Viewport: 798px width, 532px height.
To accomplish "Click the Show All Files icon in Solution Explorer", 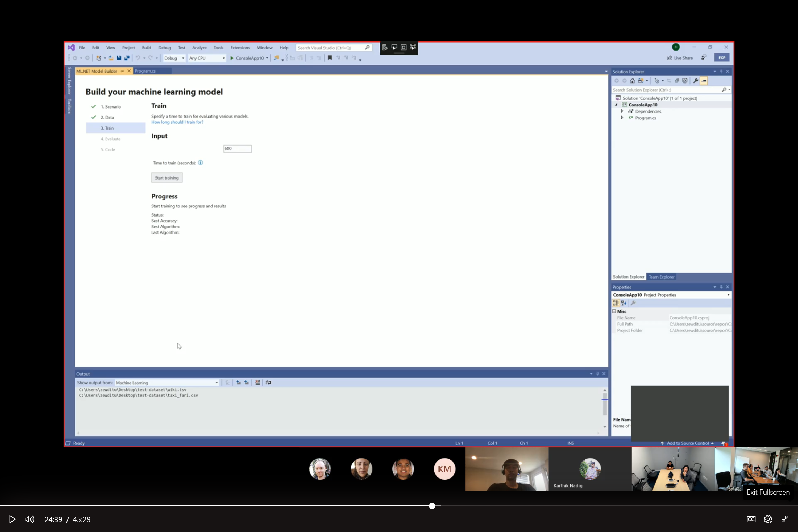I will coord(685,81).
